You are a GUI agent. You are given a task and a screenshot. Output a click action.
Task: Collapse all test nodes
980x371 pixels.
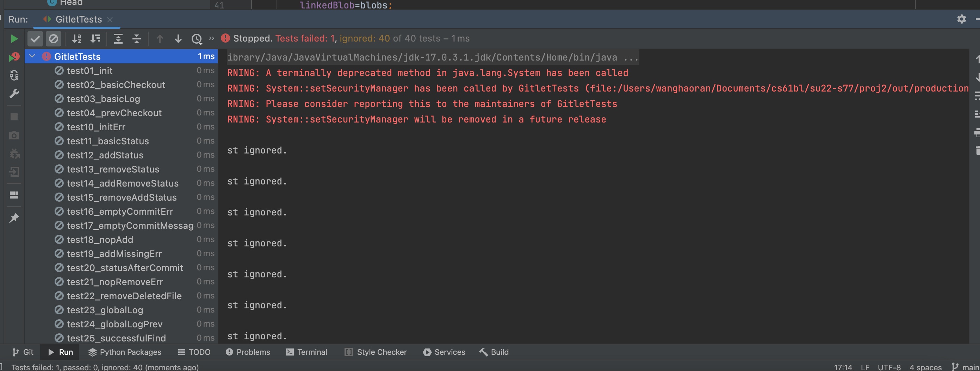click(137, 39)
